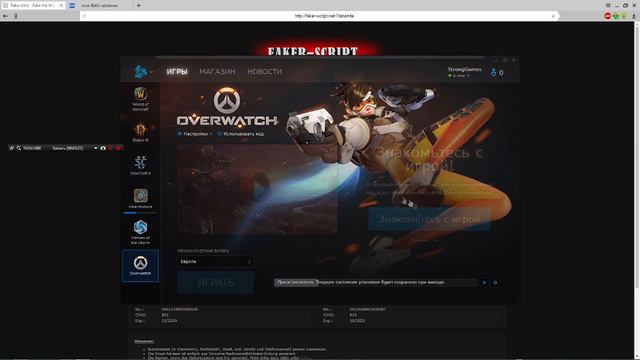Click the red stop button in capture bar
This screenshot has width=640, height=360.
[118, 148]
